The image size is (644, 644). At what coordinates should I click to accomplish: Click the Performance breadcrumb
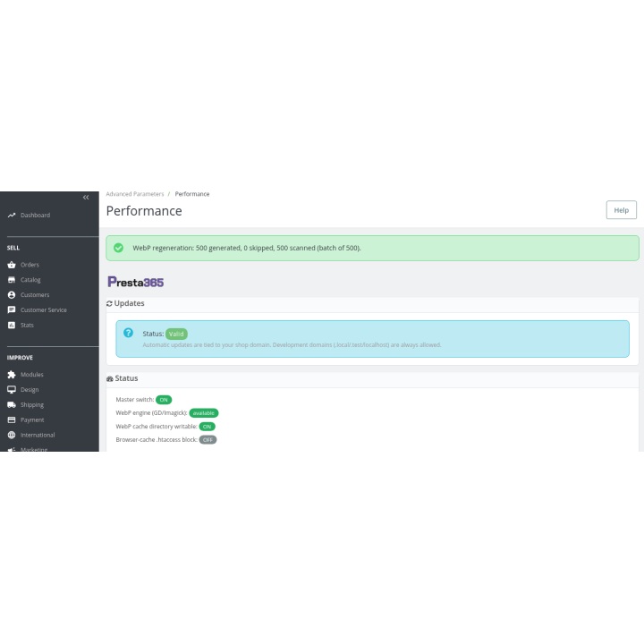point(192,194)
